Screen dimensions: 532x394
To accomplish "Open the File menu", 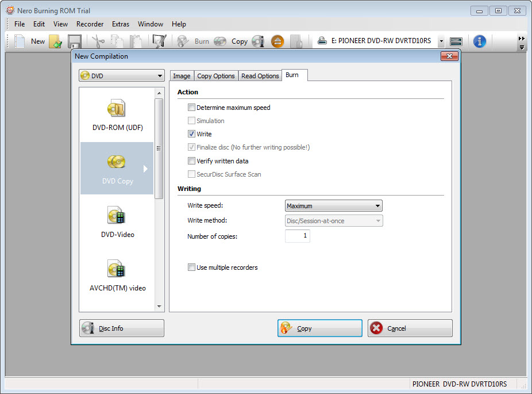I will pos(20,24).
